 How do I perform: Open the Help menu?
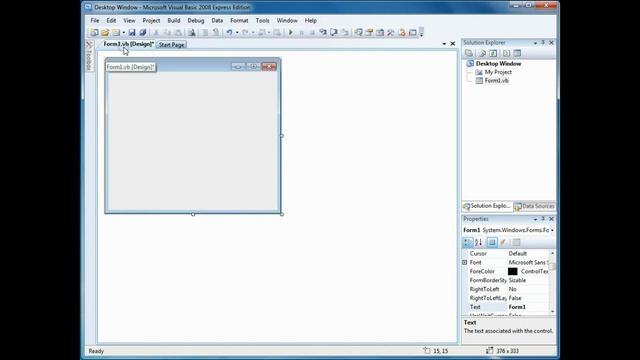click(311, 20)
